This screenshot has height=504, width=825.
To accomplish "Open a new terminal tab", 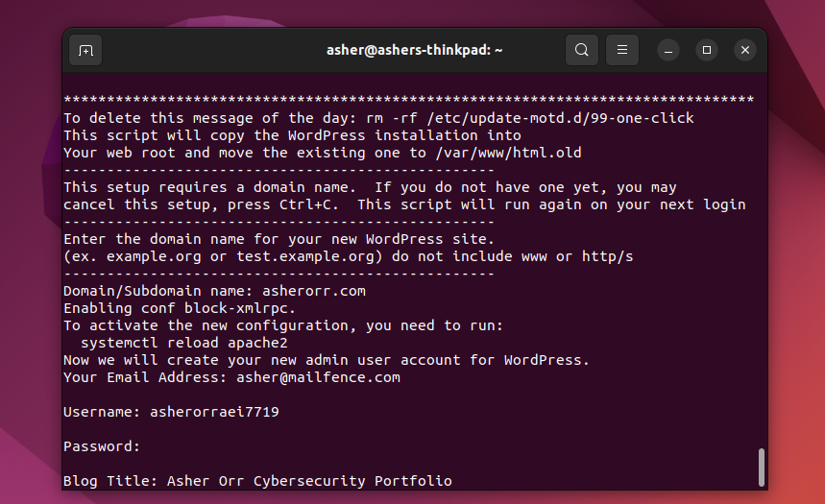I will point(85,50).
